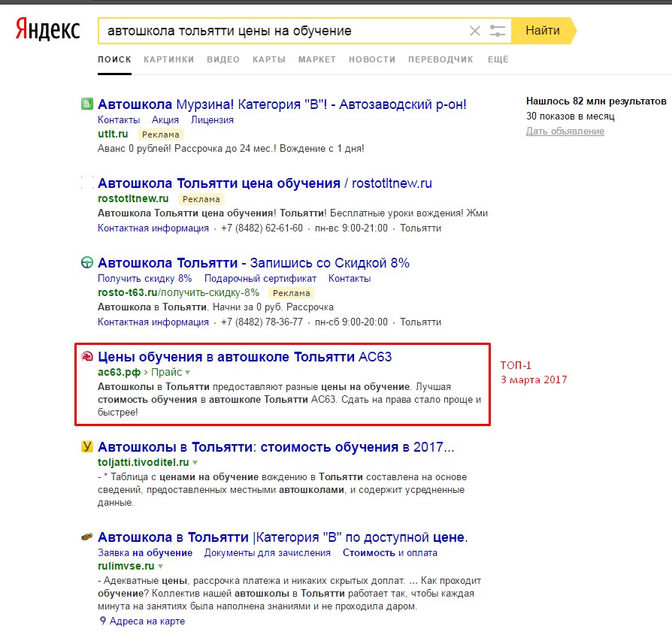Image resolution: width=672 pixels, height=638 pixels.
Task: Click Нашлось 82 млн результатов text
Action: (596, 101)
